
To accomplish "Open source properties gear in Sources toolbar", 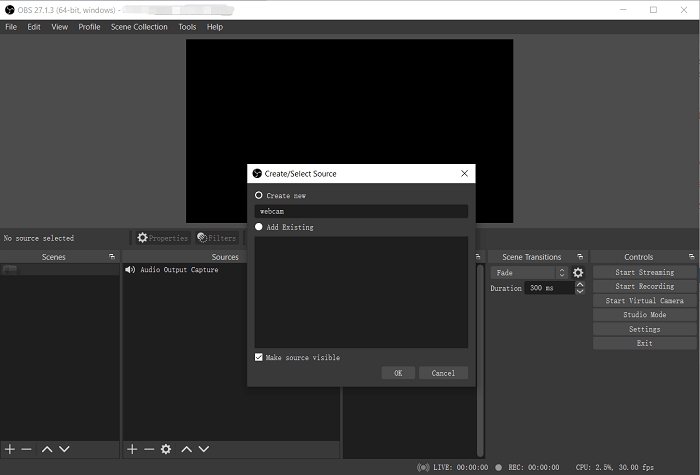I will pyautogui.click(x=166, y=449).
